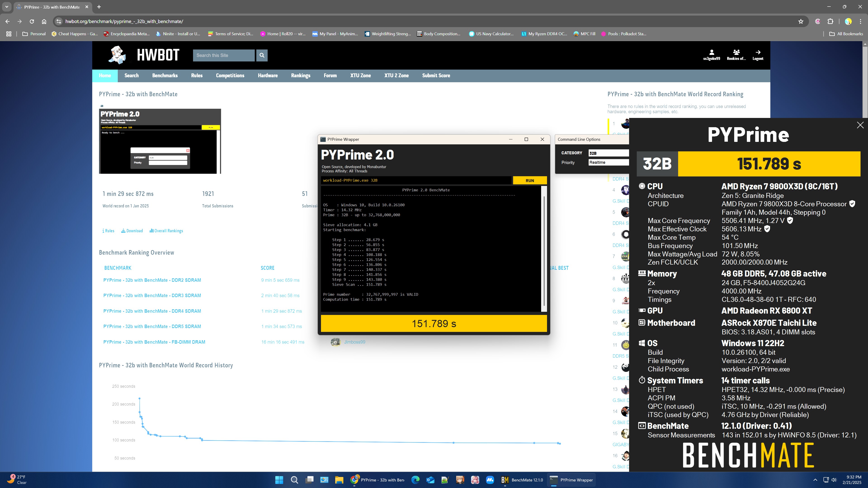Go to the Home nav tab
The image size is (868, 488).
[105, 75]
